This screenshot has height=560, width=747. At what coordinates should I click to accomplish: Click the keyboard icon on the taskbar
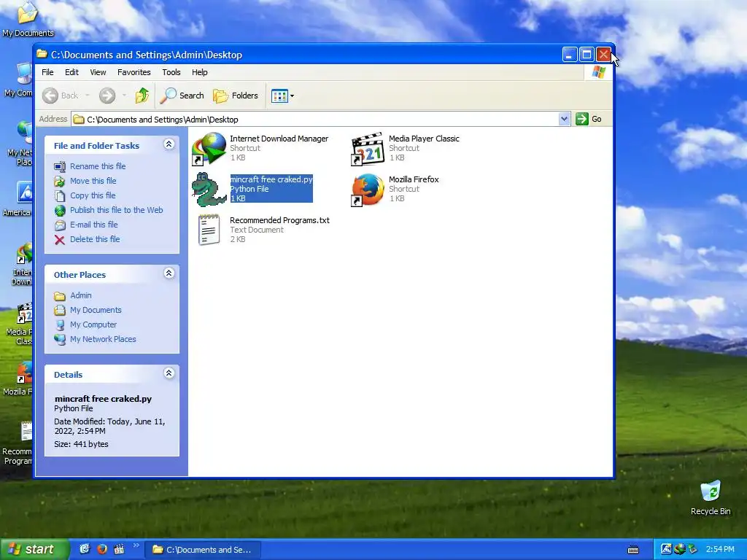tap(633, 550)
